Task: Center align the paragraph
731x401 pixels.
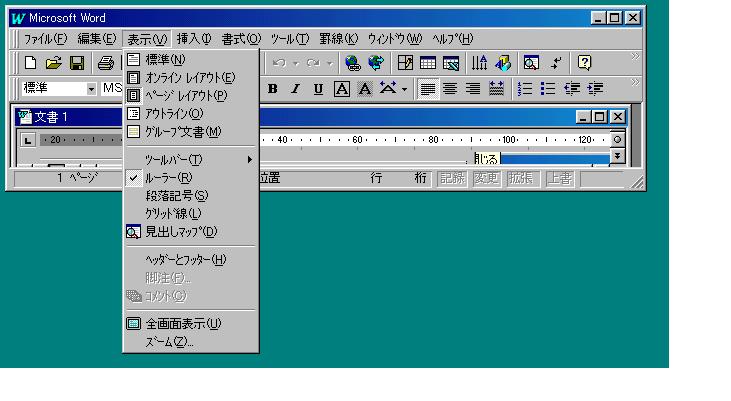Action: point(450,89)
